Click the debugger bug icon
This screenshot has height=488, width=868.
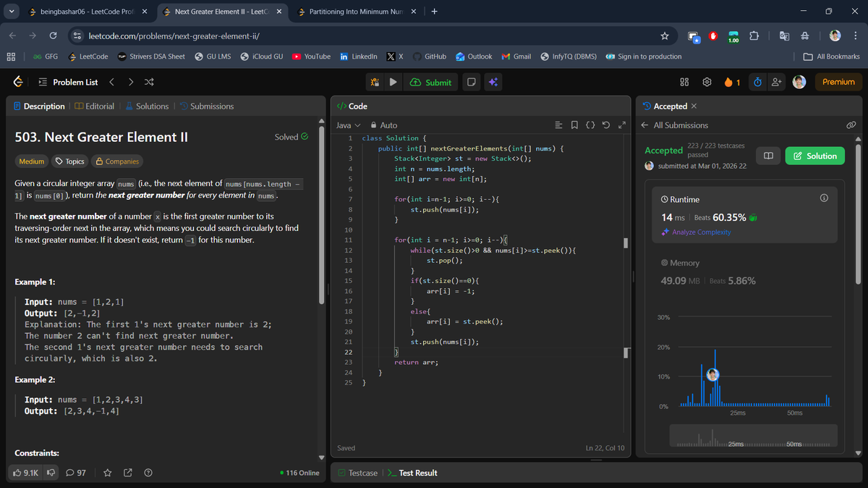point(375,82)
